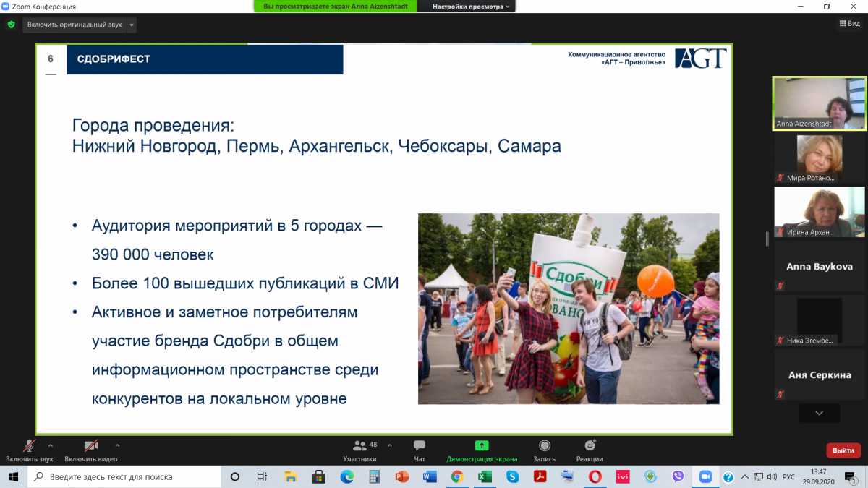Select Аня Серкина participant tile

pyautogui.click(x=819, y=375)
